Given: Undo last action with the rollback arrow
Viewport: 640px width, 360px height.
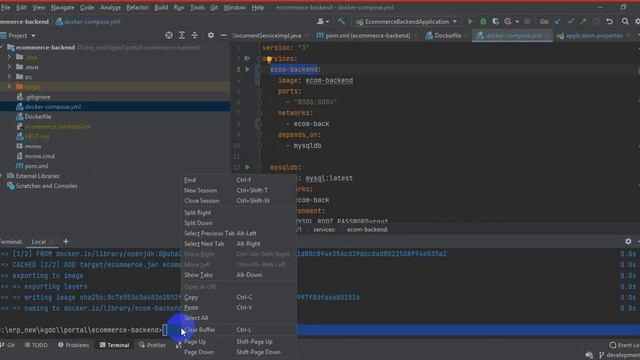Looking at the screenshot, I should click(x=609, y=22).
